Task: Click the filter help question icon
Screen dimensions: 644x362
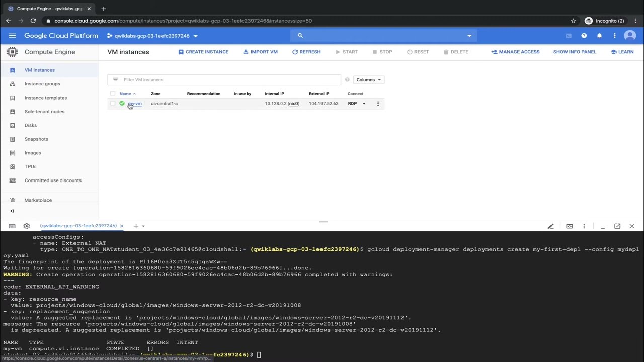Action: [347, 80]
